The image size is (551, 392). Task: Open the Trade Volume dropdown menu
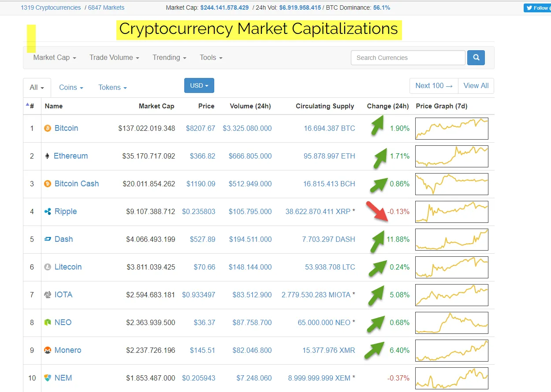pos(114,58)
